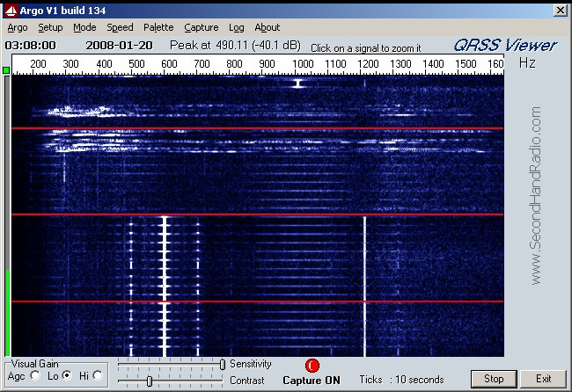Screen dimensions: 572x392
Task: Open the Speed menu
Action: 120,28
